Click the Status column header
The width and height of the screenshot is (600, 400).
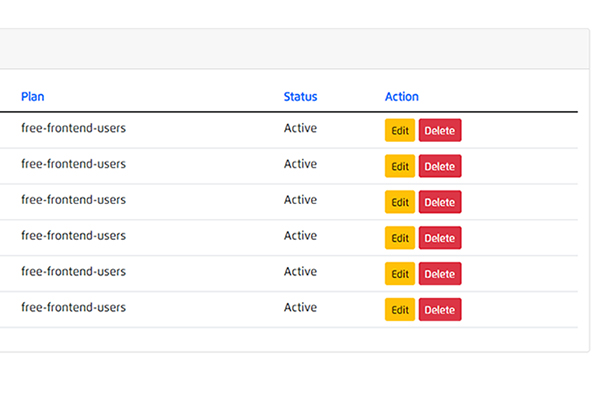click(300, 96)
